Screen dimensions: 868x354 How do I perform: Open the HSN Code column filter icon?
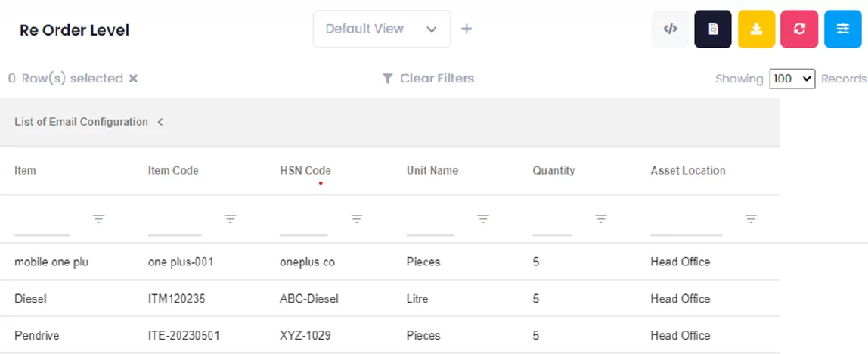(357, 219)
